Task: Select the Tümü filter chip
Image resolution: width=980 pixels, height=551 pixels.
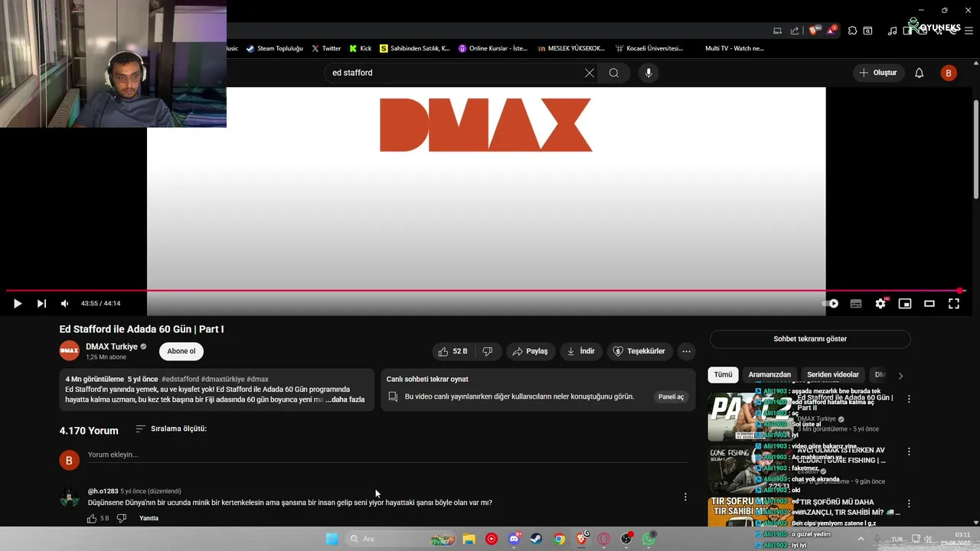Action: pos(723,375)
